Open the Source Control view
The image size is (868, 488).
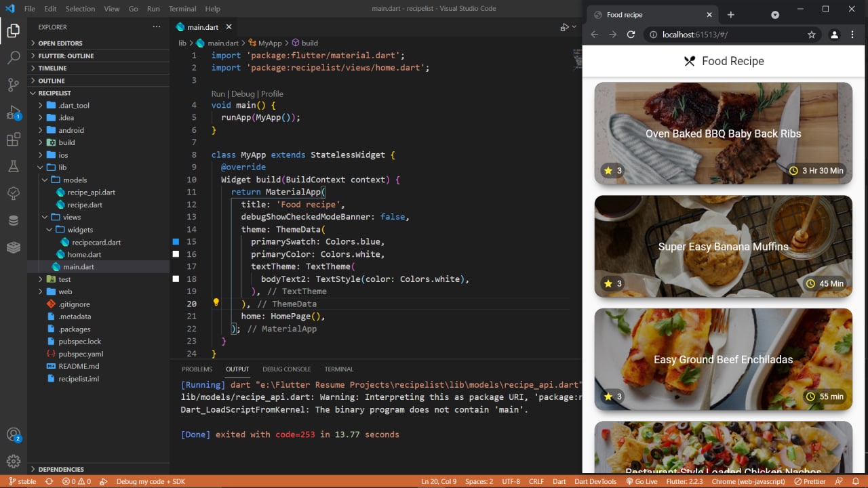pyautogui.click(x=14, y=84)
